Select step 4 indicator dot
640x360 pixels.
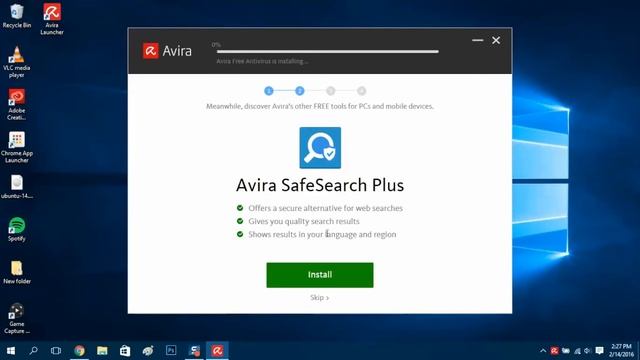point(362,91)
